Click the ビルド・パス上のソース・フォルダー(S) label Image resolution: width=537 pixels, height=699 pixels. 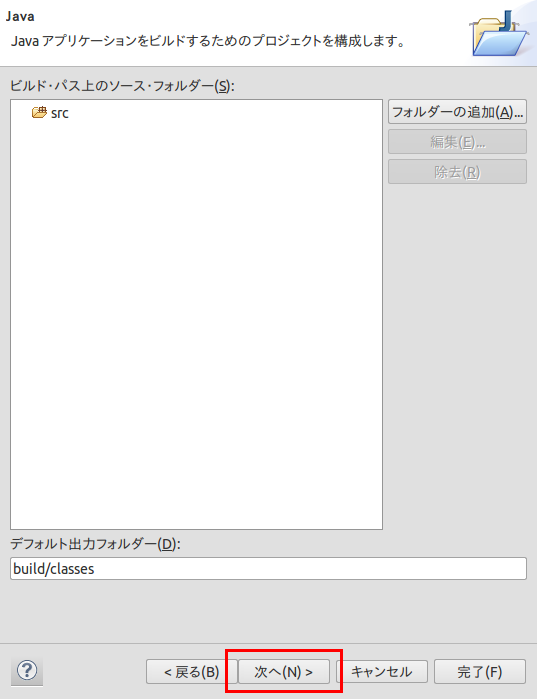point(122,85)
